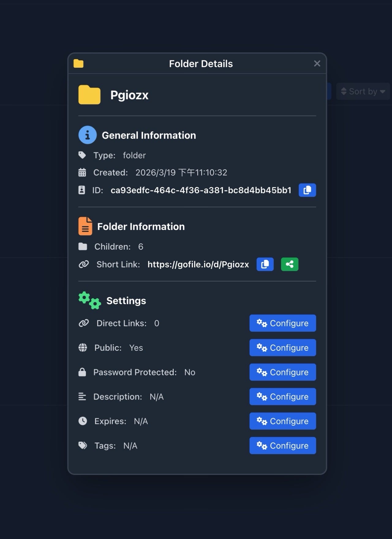Click the blue General Information icon
Image resolution: width=392 pixels, height=539 pixels.
[x=88, y=135]
